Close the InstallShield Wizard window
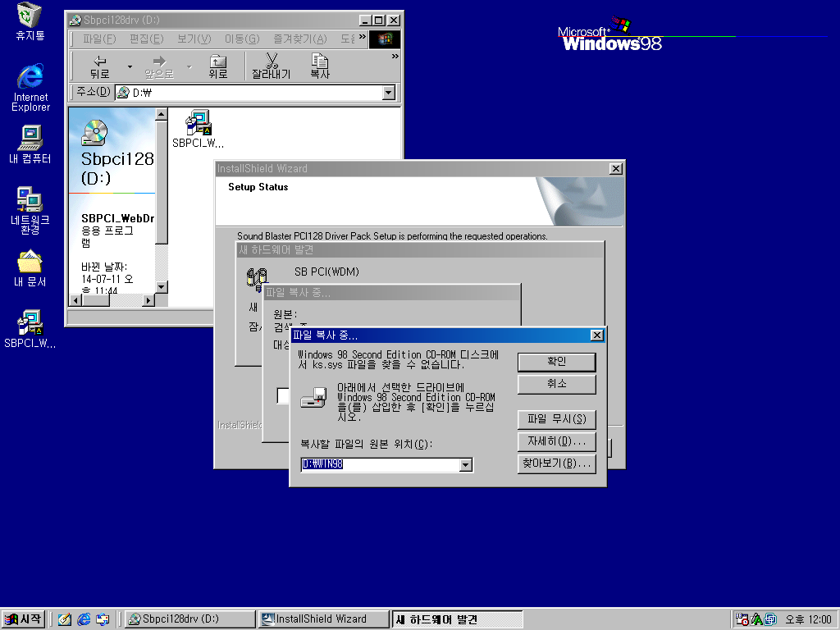 point(616,169)
